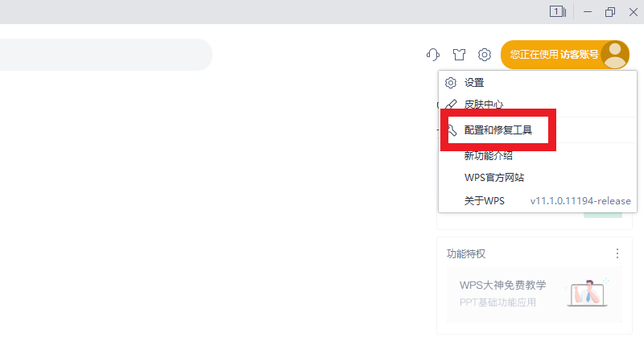Select 设置 from the dropdown menu
644x362 pixels.
pyautogui.click(x=474, y=82)
